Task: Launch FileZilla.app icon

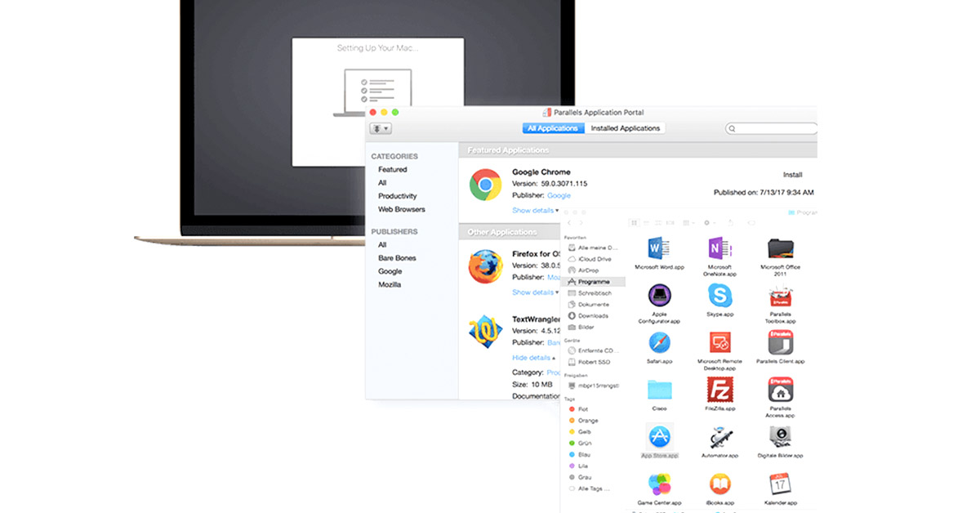Action: coord(720,390)
